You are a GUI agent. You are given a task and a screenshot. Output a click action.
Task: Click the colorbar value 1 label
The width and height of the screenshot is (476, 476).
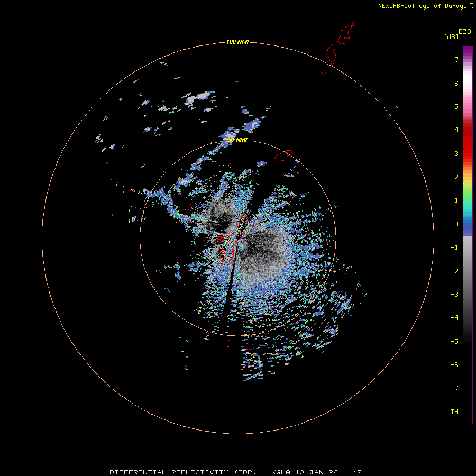[x=456, y=200]
